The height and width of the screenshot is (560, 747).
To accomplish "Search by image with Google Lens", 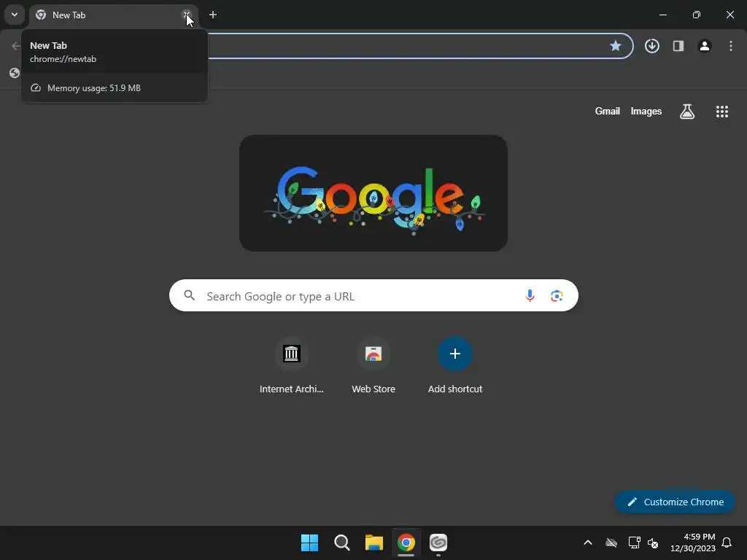I will click(x=557, y=296).
